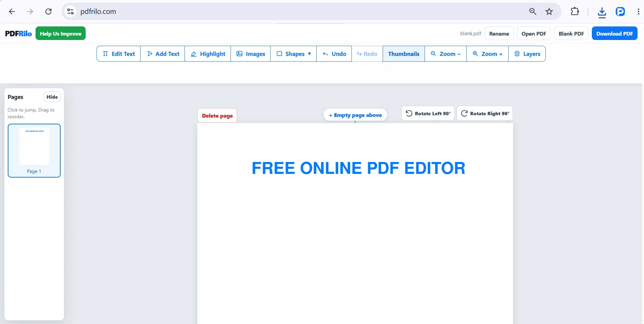Screen dimensions: 644x324
Task: Reload the pdfrilo.com page
Action: [x=48, y=12]
